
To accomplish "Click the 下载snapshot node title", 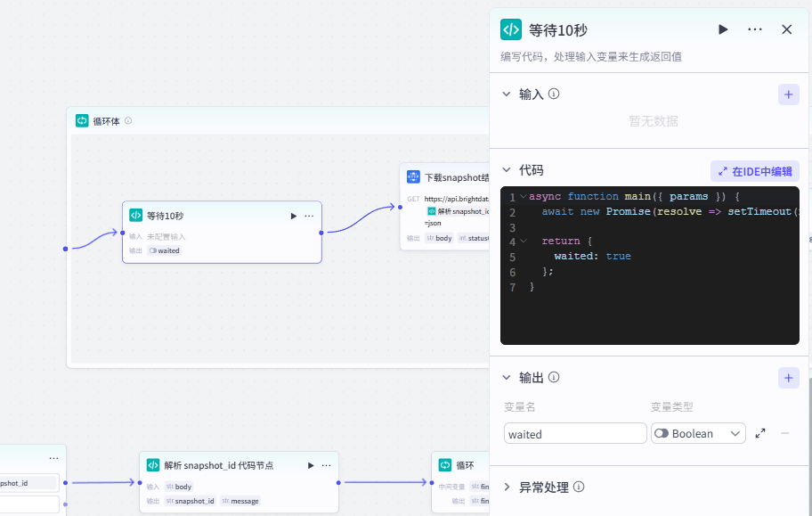I will 457,177.
